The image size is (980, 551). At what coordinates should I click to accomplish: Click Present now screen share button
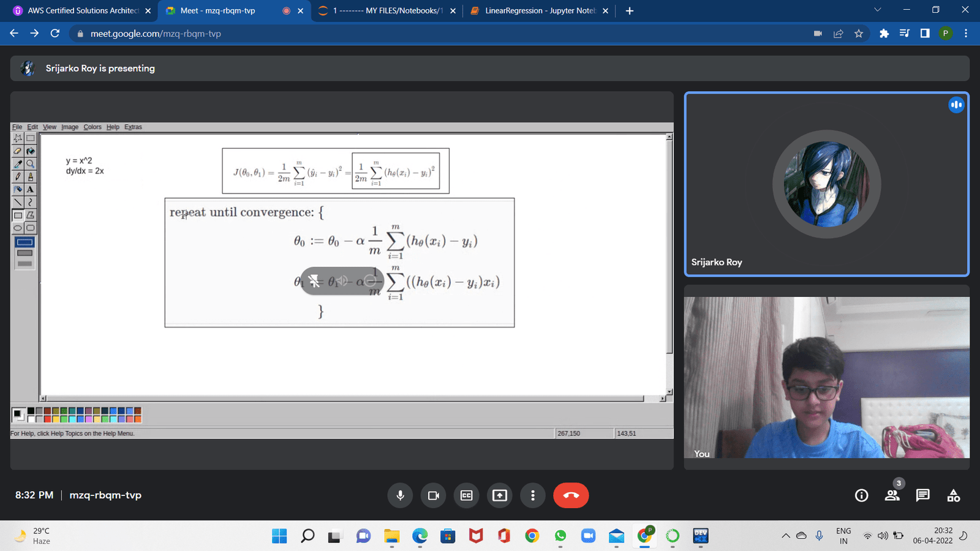tap(500, 495)
